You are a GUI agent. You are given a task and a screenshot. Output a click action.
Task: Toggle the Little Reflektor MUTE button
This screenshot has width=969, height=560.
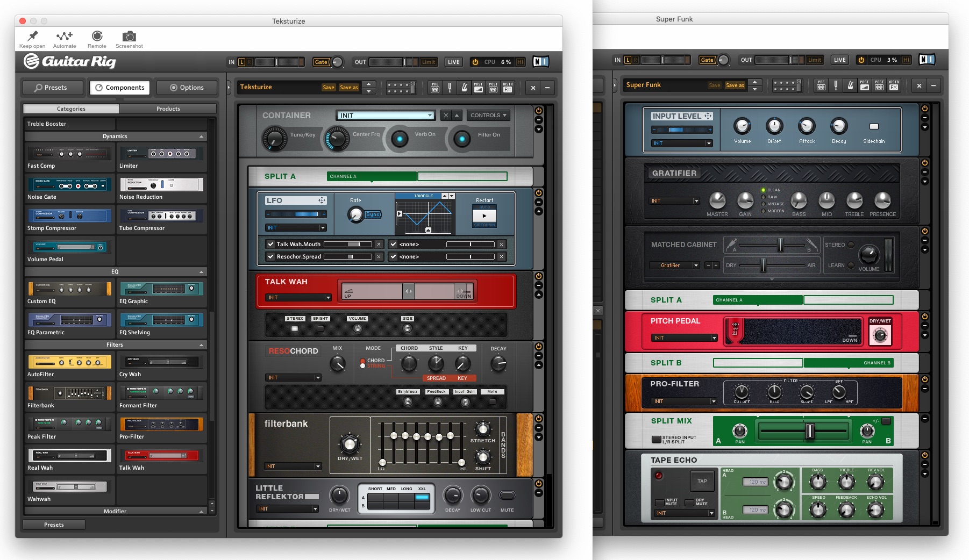(x=507, y=495)
